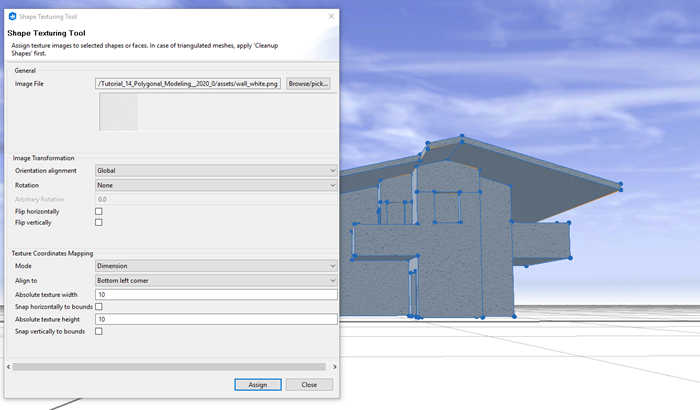
Task: Expand the Orientation alignment dropdown
Action: (x=216, y=171)
